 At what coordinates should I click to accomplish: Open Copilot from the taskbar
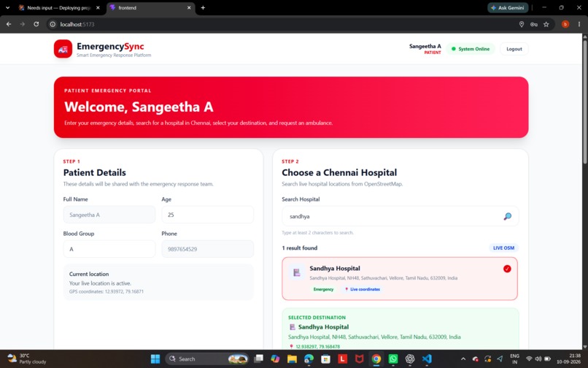(x=275, y=359)
